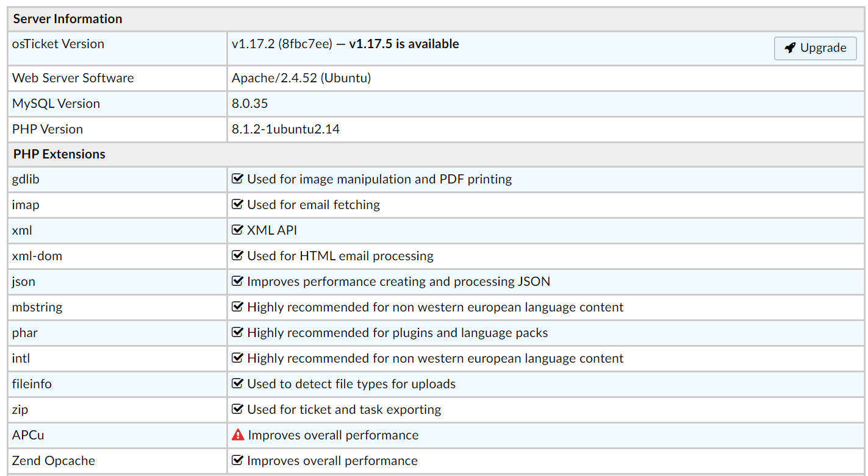Click the MySQL Version value 8.0.35
Screen dimensions: 868x476
tap(249, 104)
